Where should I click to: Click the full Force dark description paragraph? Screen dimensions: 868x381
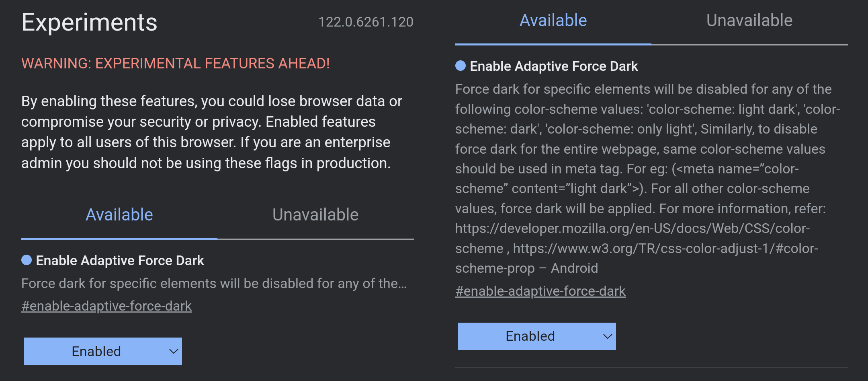click(x=648, y=179)
